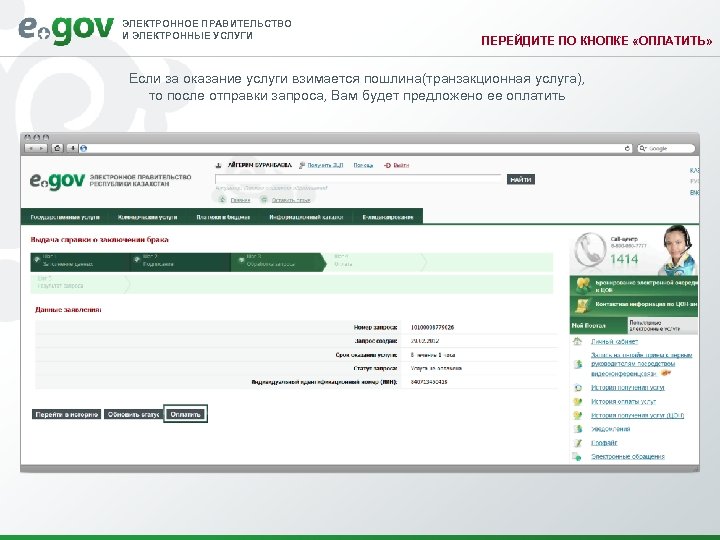Viewport: 720px width, 540px height.
Task: Click the 'Статус запроса' value text
Action: tap(436, 368)
